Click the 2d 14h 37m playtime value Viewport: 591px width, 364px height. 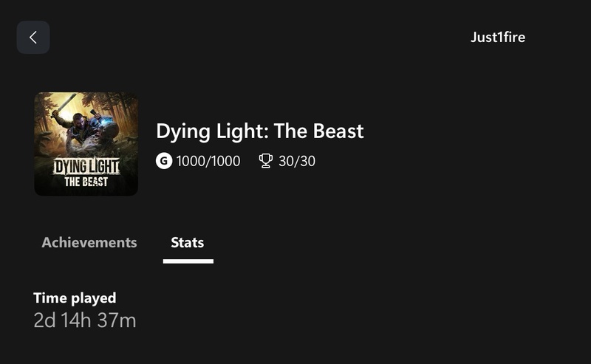point(85,320)
